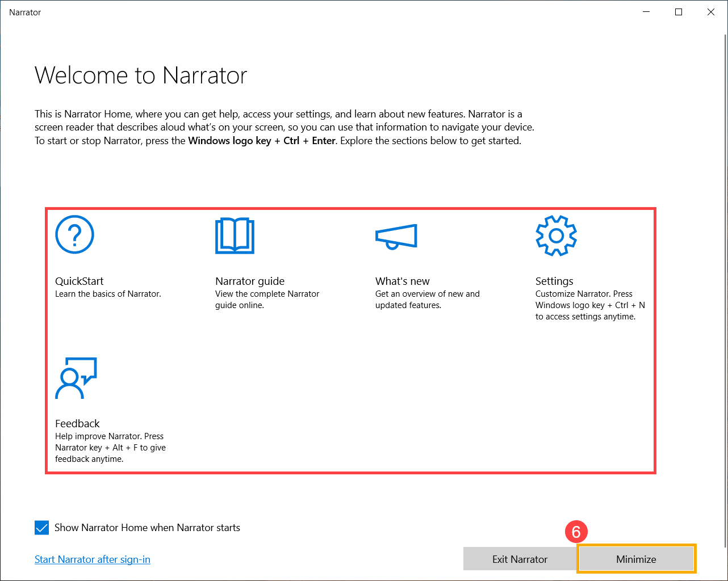Click 'Get an overview of new' description
Screen dimensions: 728x581
[428, 300]
